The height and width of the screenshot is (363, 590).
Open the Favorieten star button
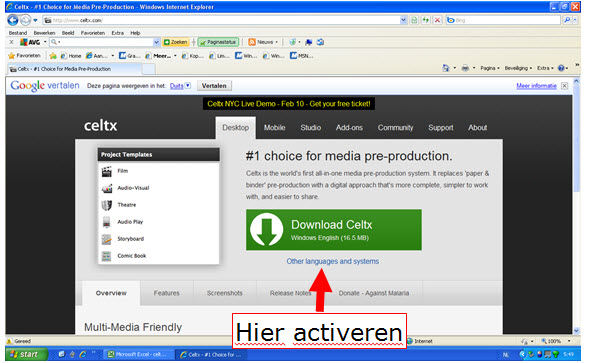click(x=24, y=56)
